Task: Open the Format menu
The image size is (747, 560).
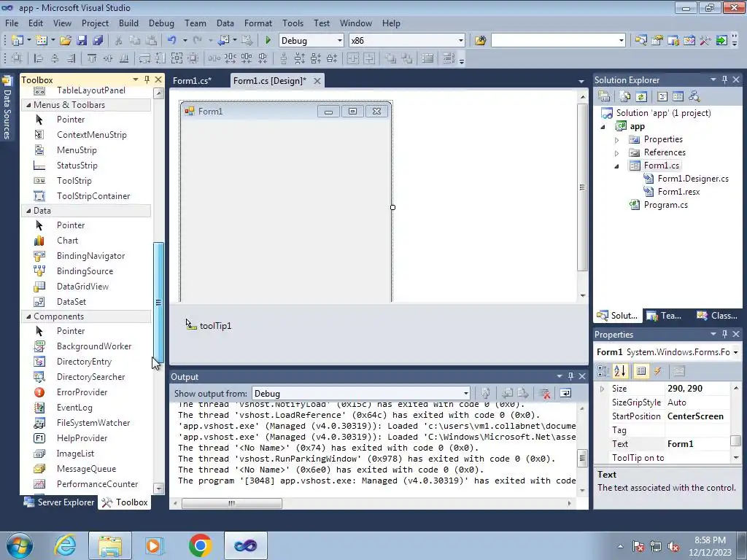Action: pyautogui.click(x=258, y=23)
